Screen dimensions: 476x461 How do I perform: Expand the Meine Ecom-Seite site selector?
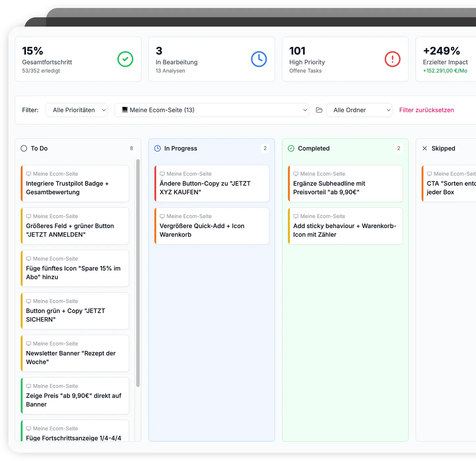coord(212,110)
